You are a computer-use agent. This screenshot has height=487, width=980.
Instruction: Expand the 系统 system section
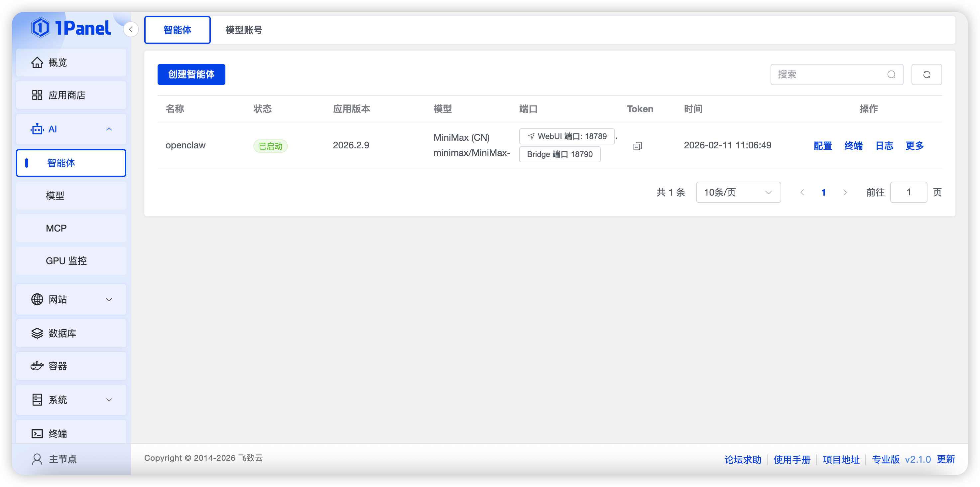coord(109,400)
